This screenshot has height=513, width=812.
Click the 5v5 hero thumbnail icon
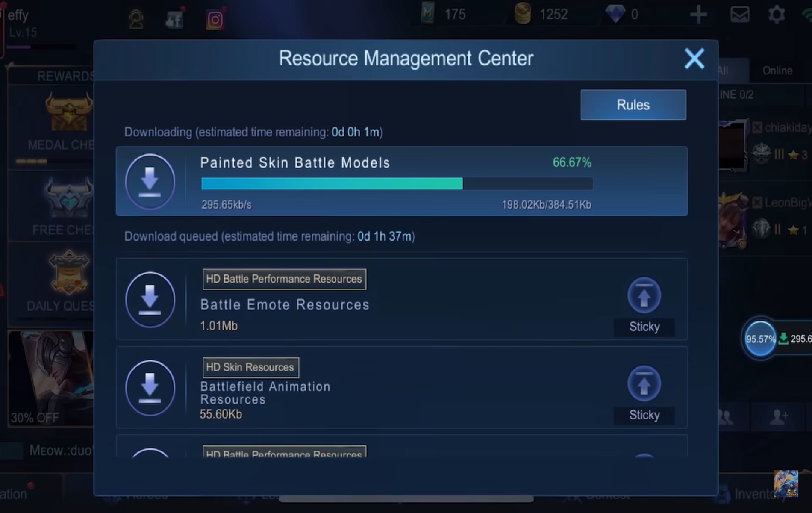click(x=786, y=484)
